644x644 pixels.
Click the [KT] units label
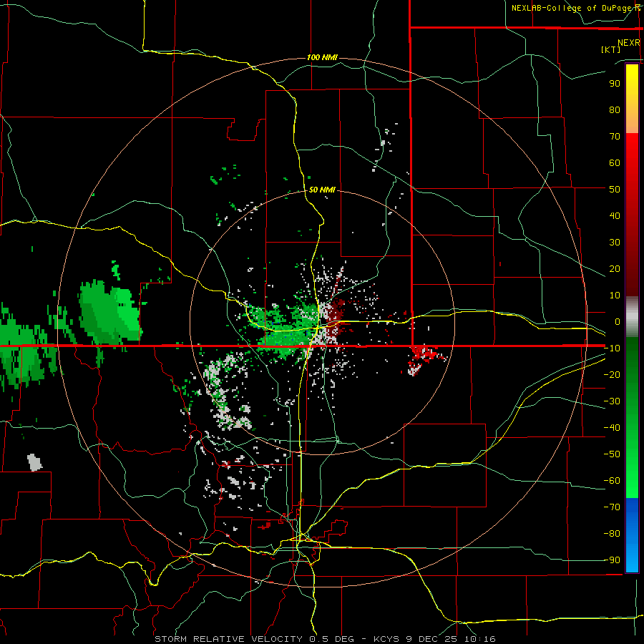611,49
